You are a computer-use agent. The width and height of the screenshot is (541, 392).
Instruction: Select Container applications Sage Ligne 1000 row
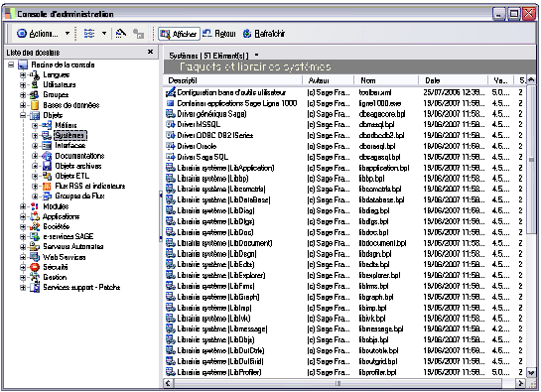345,103
